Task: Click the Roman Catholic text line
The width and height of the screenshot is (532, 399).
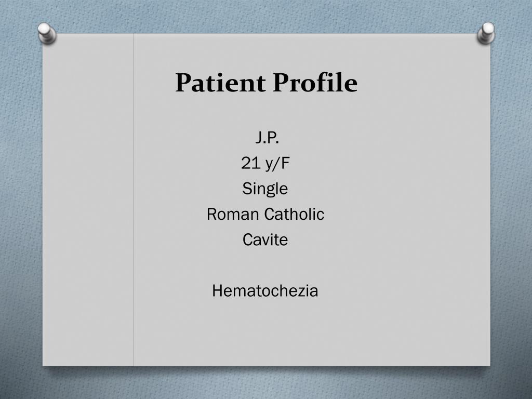Action: pos(265,214)
